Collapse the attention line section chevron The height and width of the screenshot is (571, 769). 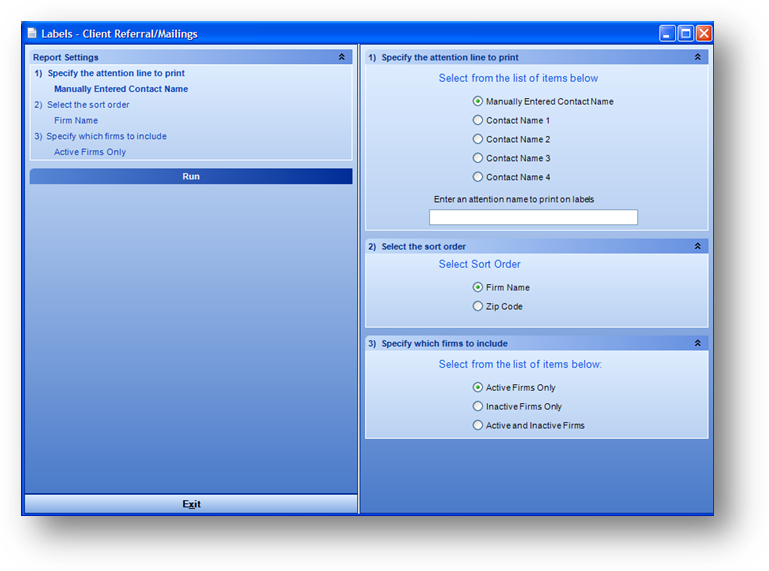pyautogui.click(x=697, y=57)
